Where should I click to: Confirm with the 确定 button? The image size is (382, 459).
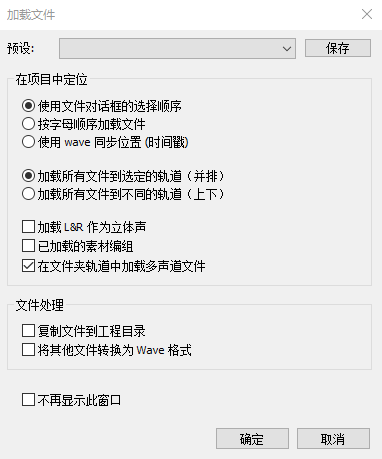[x=252, y=439]
